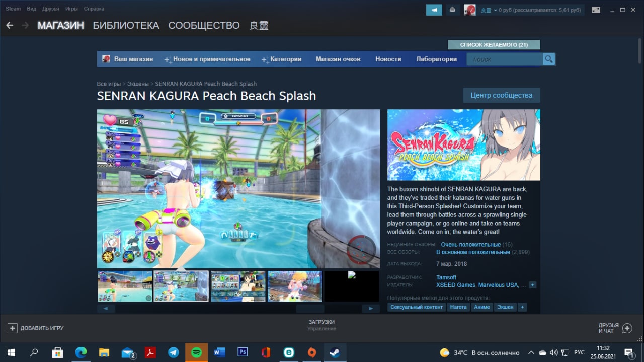
Task: Open Центр сообщества
Action: (x=501, y=95)
